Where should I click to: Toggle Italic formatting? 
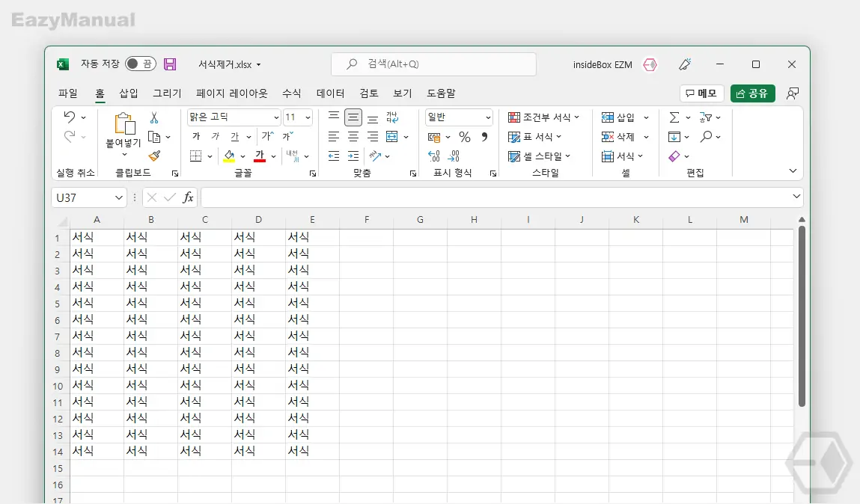click(x=216, y=136)
